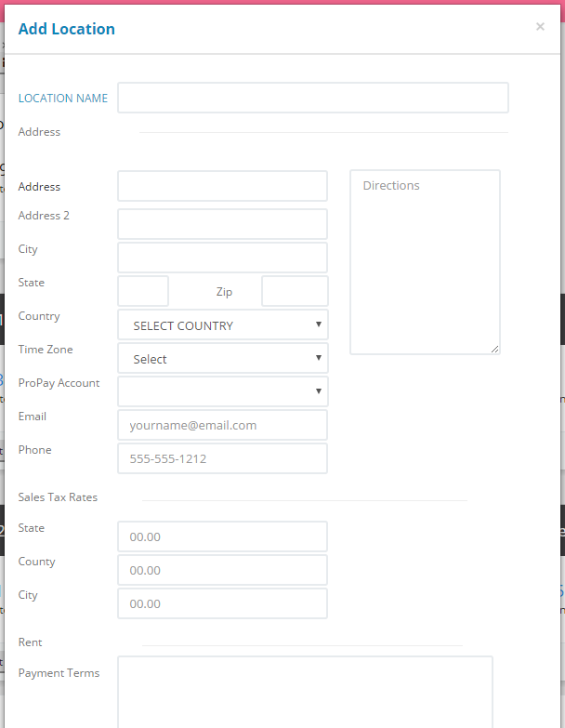Screen dimensions: 565x728
Task: Select the County sales tax field
Action: 222,570
